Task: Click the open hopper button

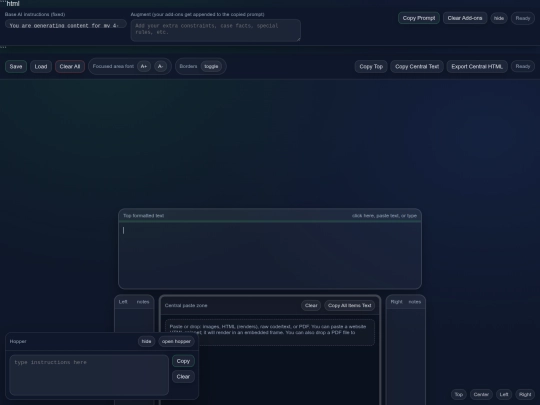Action: point(176,341)
